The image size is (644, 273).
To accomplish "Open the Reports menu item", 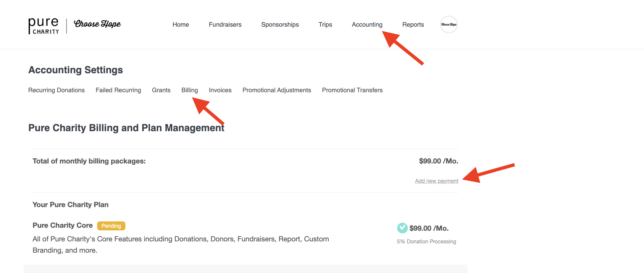I will point(413,25).
